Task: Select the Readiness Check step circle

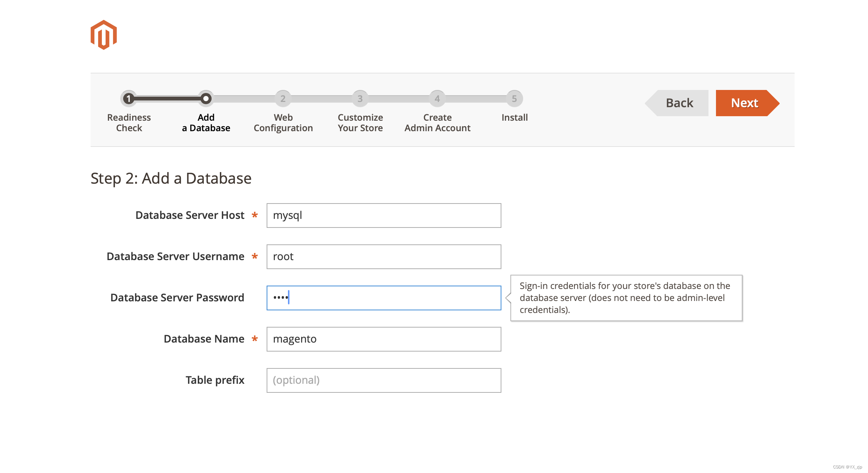Action: pos(129,99)
